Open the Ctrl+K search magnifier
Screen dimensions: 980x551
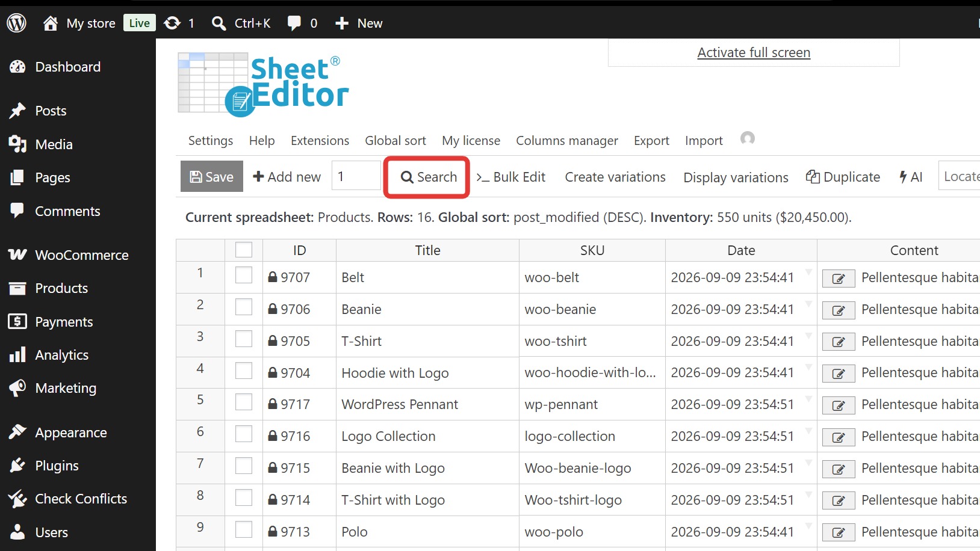pos(219,23)
